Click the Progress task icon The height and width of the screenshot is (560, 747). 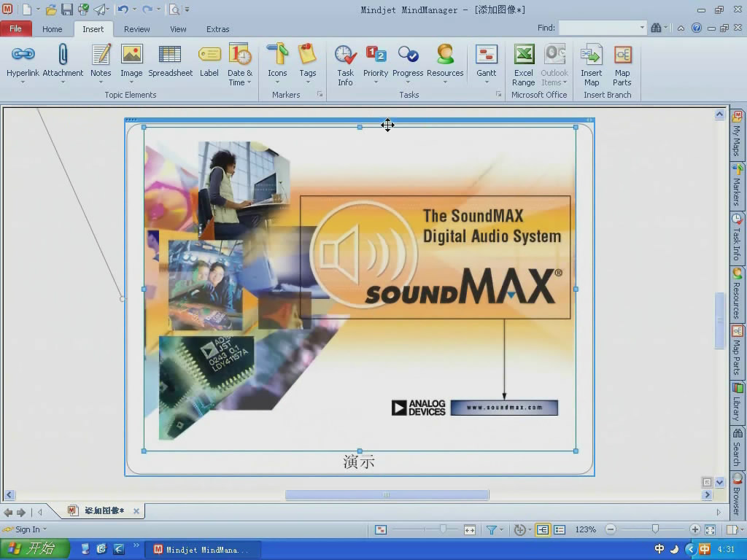[408, 54]
